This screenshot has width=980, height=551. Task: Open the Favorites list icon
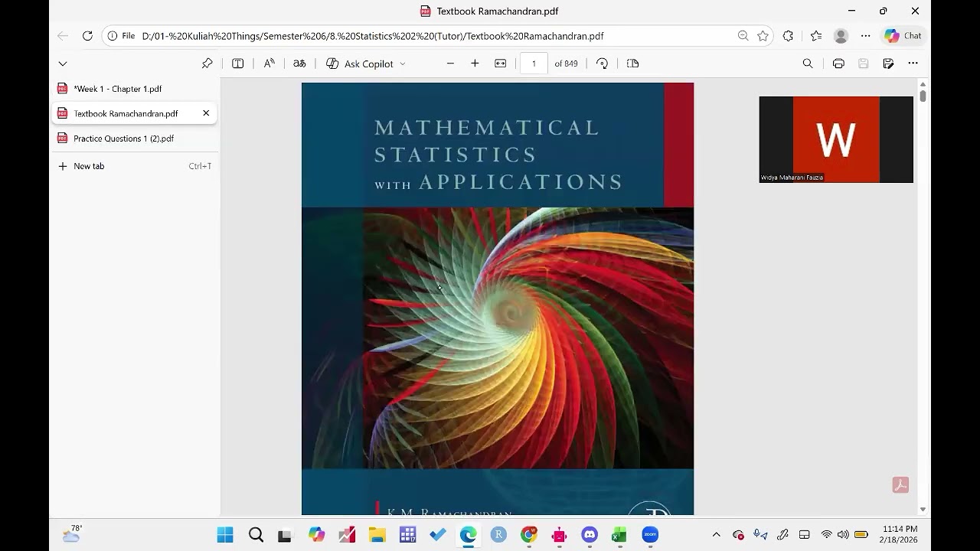pyautogui.click(x=816, y=36)
